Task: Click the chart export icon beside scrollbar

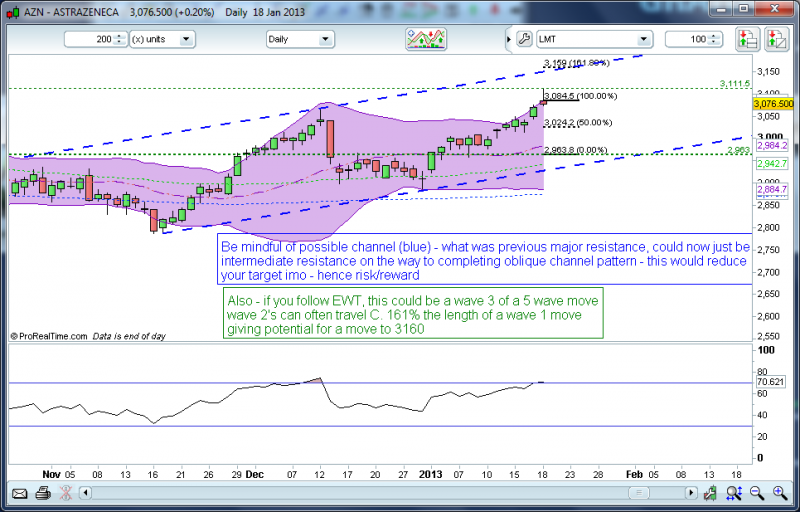Action: (x=712, y=493)
